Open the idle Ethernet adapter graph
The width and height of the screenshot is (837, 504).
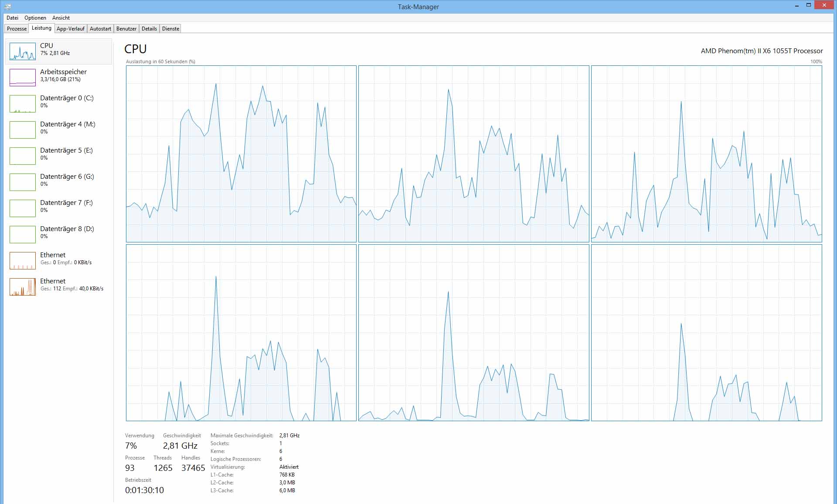click(23, 261)
